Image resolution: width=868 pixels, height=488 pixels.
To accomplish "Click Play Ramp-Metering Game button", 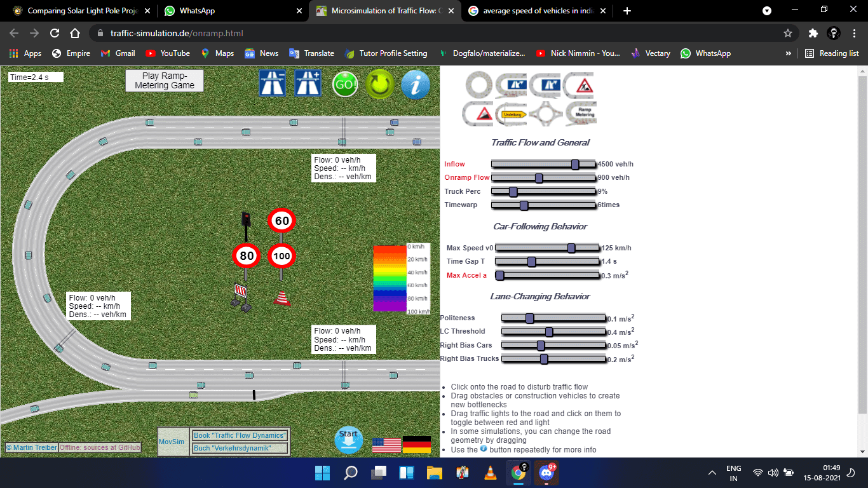I will tap(165, 81).
